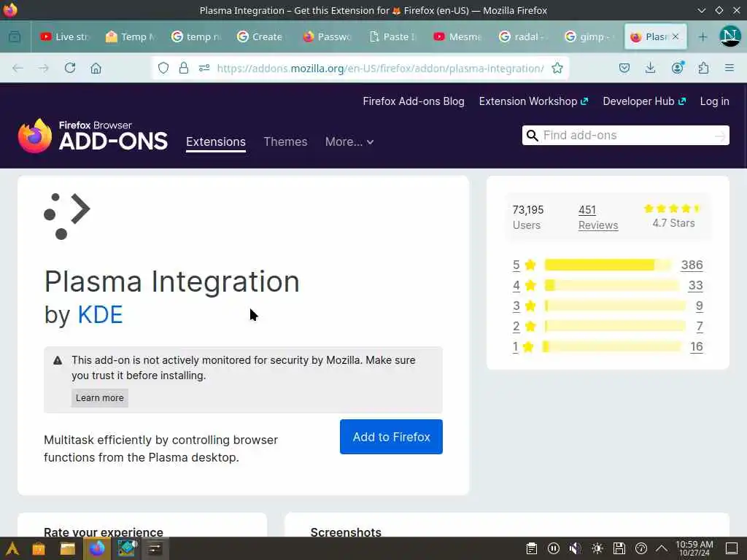Open Extension Workshop link
The width and height of the screenshot is (747, 560).
click(533, 101)
